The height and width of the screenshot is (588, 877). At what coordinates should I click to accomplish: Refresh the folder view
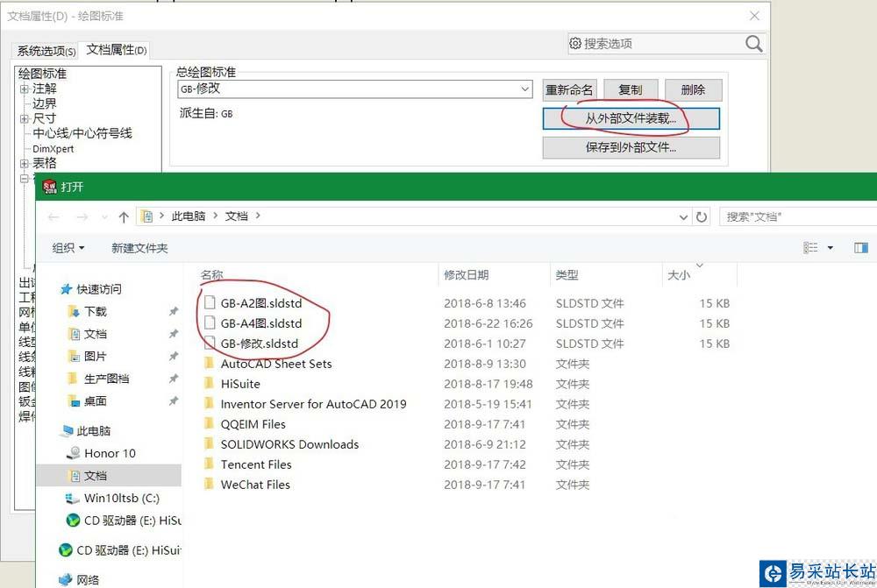click(702, 216)
